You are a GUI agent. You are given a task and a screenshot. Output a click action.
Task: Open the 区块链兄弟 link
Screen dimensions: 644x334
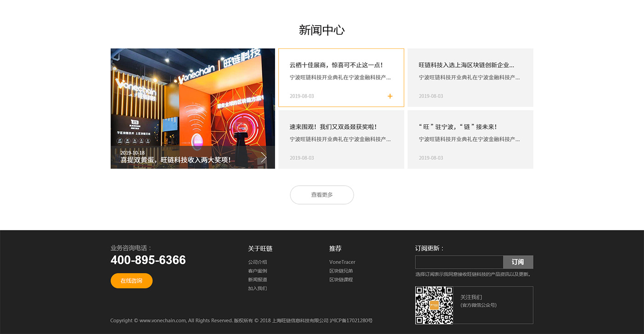click(x=341, y=271)
